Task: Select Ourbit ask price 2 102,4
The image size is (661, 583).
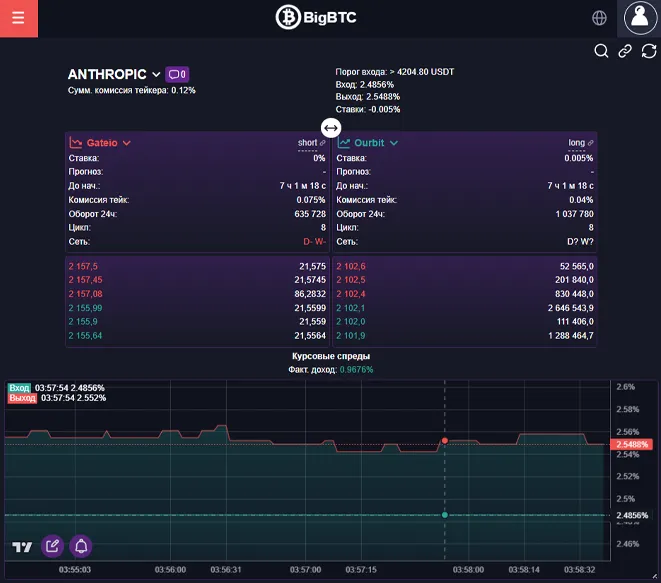Action: click(351, 294)
